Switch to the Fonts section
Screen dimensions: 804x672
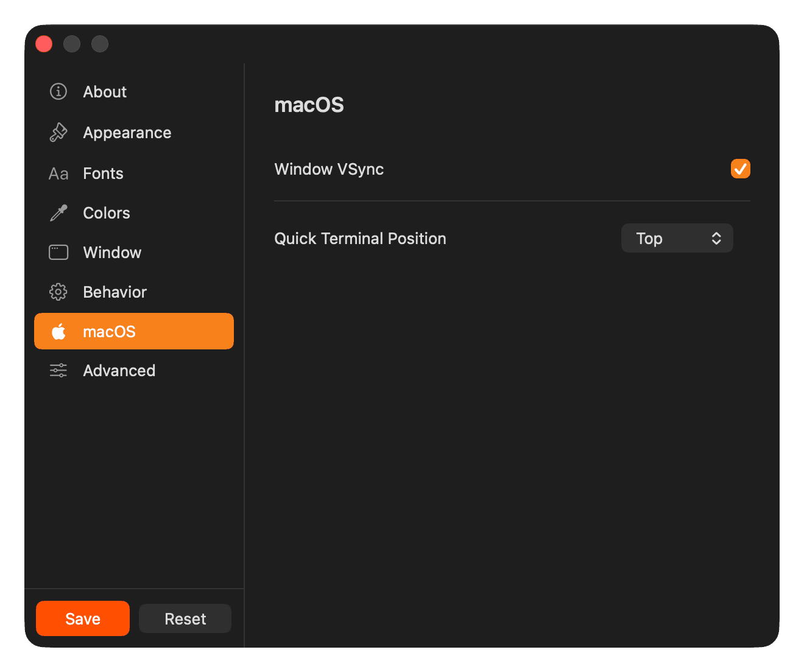click(102, 173)
